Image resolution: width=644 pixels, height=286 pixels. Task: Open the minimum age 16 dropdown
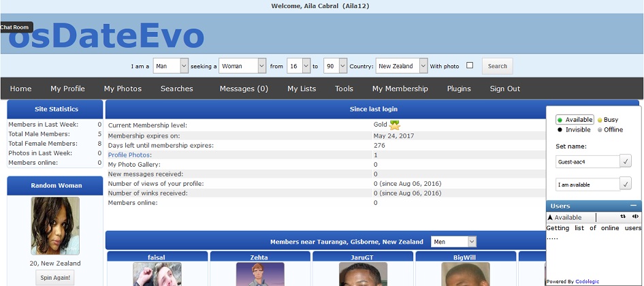[x=299, y=66]
